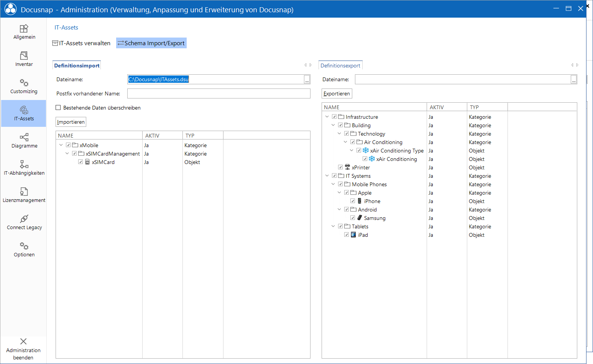
Task: Click the Docusnap logo in title bar
Action: (10, 9)
